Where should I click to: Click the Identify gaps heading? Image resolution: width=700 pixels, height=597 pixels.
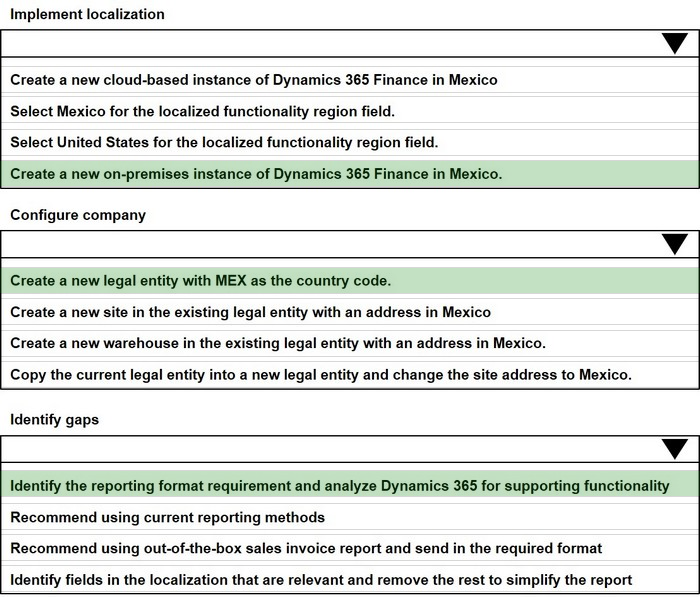point(54,420)
